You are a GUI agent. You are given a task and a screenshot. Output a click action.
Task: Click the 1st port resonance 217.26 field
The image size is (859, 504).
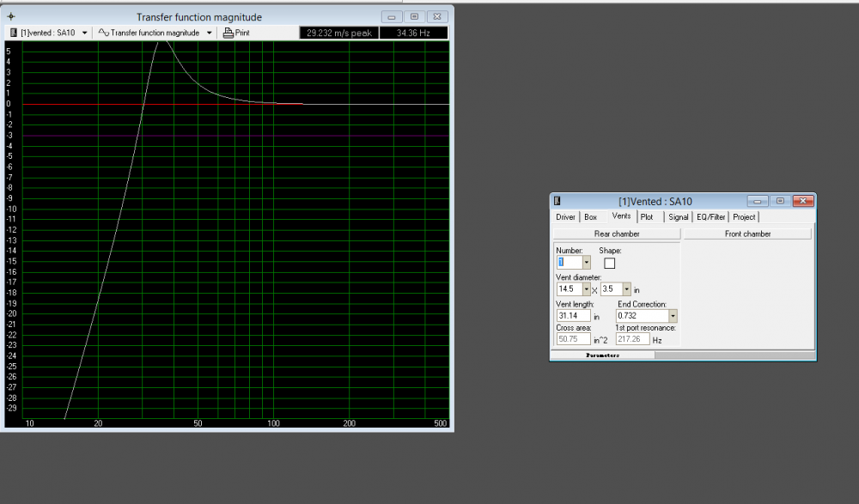pos(633,339)
